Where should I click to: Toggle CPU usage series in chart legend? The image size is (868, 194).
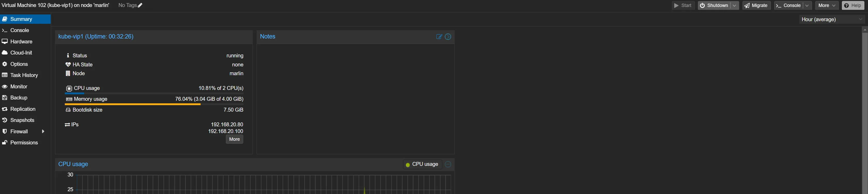click(x=422, y=164)
